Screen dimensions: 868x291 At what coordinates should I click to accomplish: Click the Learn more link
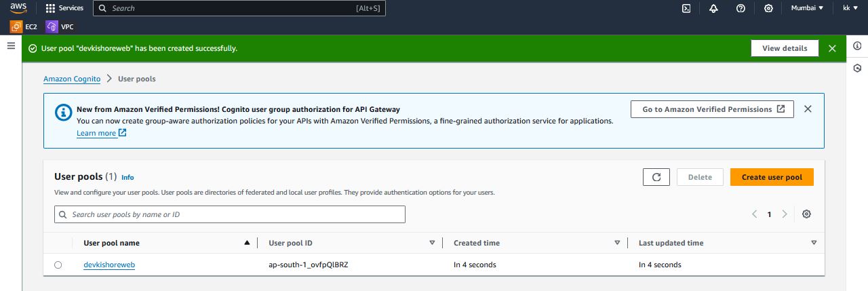pos(96,133)
